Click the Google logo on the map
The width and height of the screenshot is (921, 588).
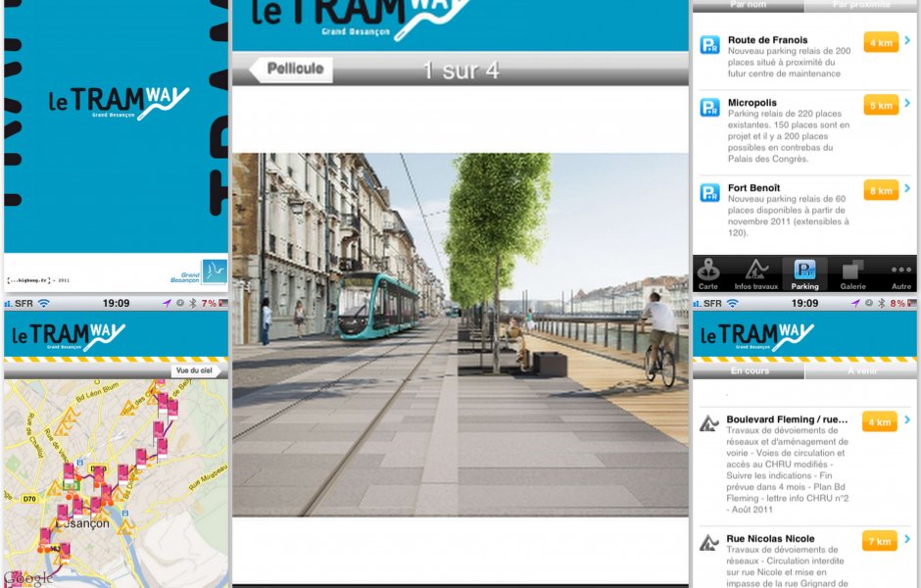tap(28, 579)
